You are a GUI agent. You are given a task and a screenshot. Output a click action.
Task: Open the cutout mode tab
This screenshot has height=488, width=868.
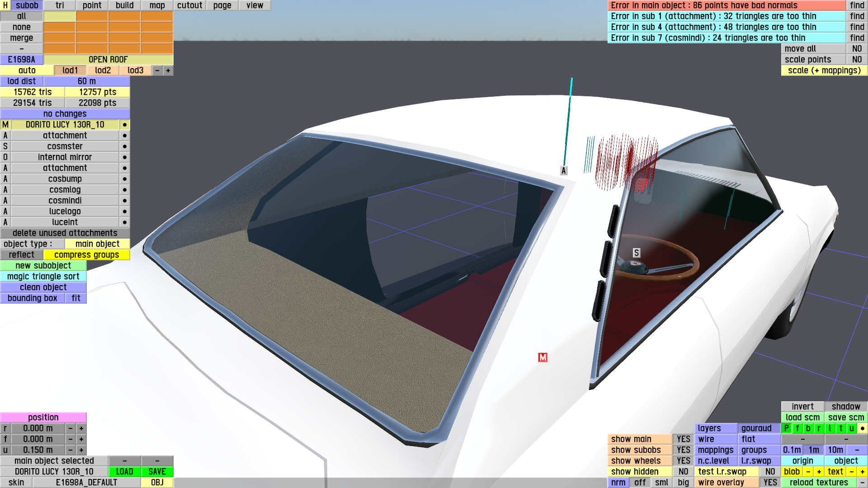point(189,5)
